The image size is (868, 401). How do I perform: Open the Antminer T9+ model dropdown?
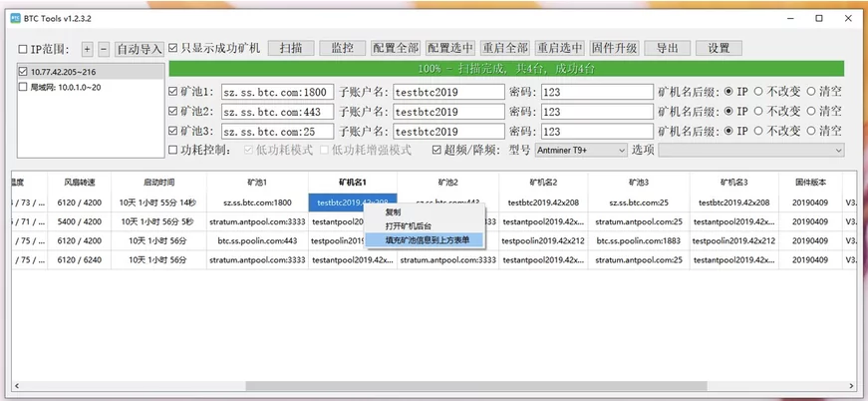pyautogui.click(x=581, y=150)
